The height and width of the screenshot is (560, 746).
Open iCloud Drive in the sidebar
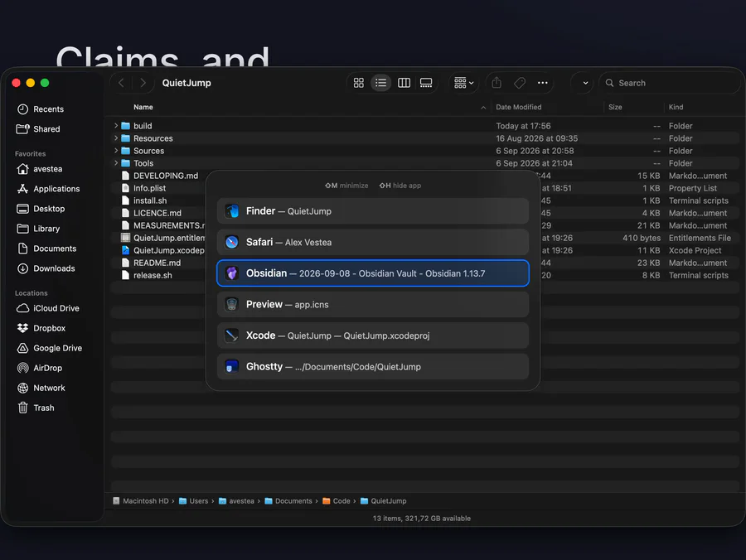click(x=48, y=308)
